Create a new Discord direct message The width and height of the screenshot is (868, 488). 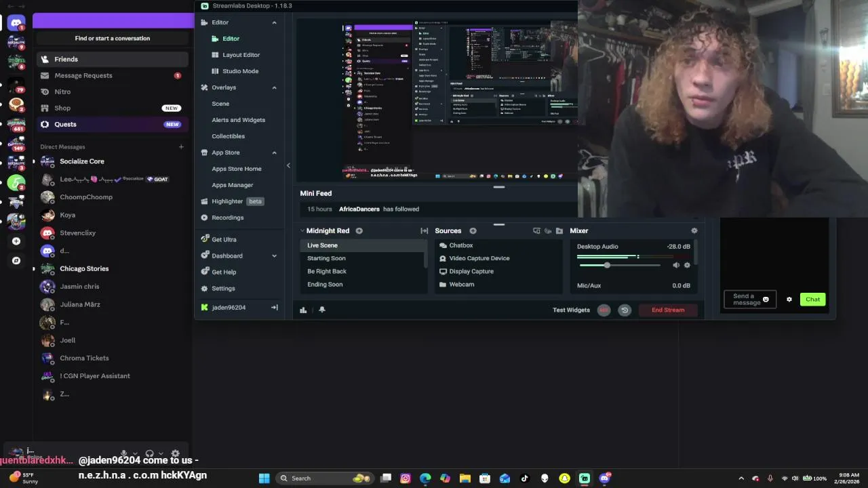click(x=181, y=146)
